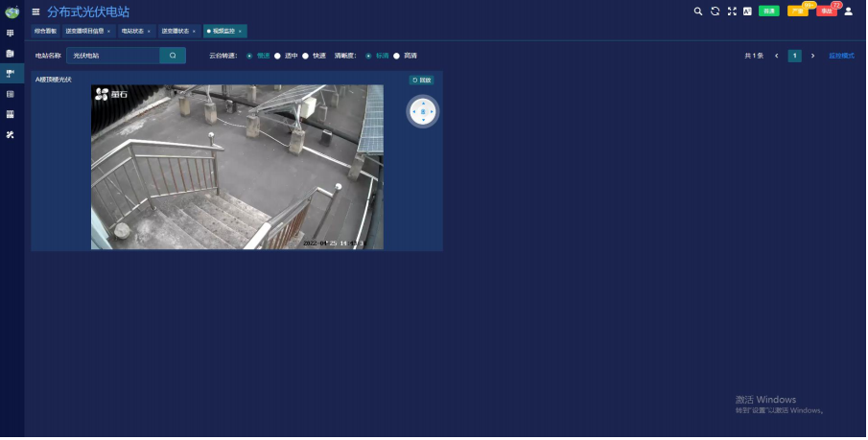Toggle the hamburger menu beside 分布式光伏电站
The height and width of the screenshot is (440, 868).
tap(36, 12)
